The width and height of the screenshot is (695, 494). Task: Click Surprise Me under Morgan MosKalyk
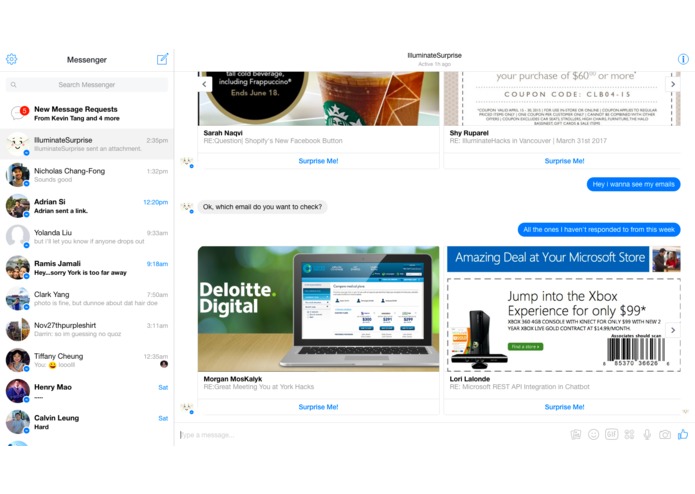click(318, 407)
